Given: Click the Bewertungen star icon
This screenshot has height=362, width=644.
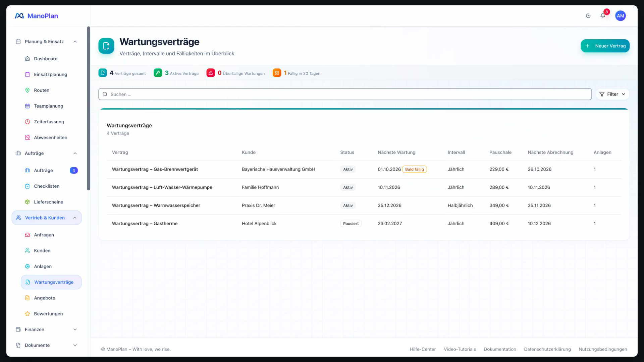Looking at the screenshot, I should pyautogui.click(x=28, y=313).
